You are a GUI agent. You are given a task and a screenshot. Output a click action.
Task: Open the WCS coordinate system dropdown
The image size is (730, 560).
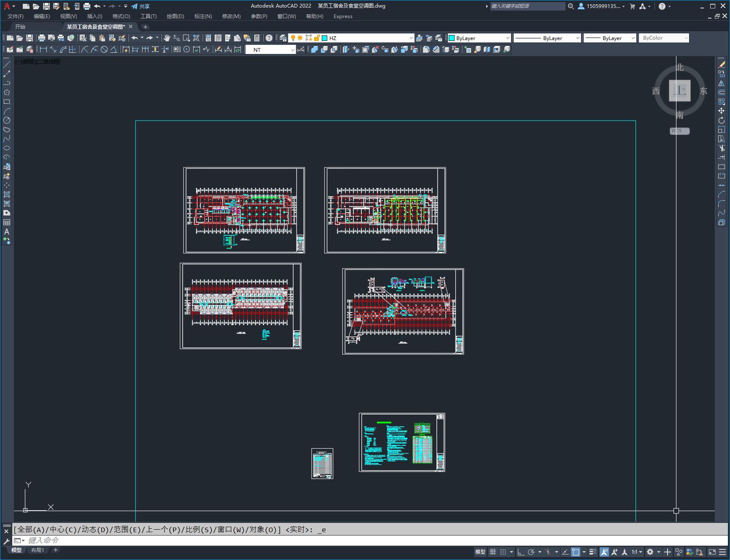click(x=679, y=131)
